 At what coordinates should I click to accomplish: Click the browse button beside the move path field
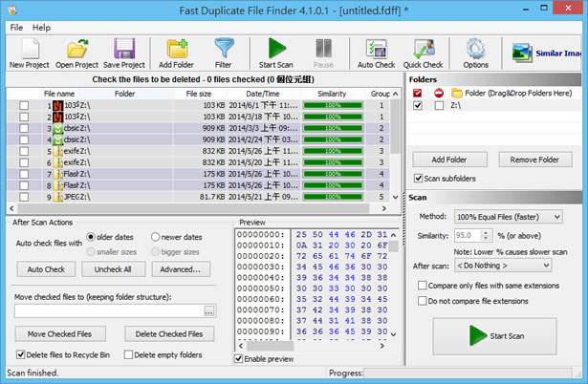(209, 311)
